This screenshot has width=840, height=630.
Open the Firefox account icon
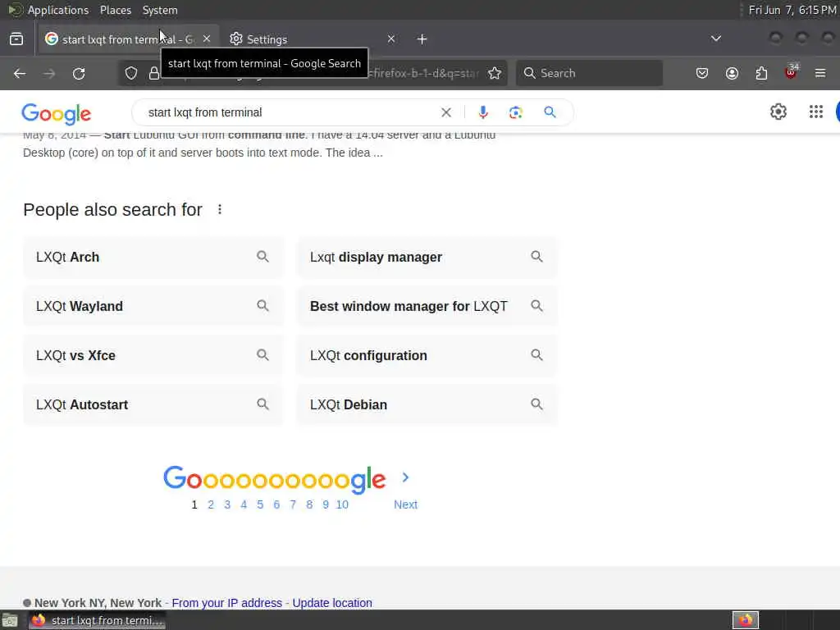pos(732,73)
